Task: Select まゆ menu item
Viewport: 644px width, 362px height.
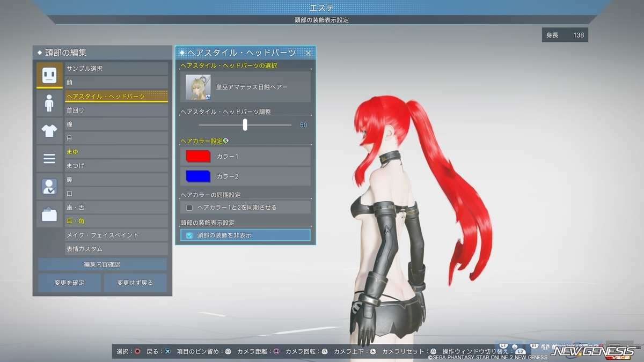Action: point(116,152)
